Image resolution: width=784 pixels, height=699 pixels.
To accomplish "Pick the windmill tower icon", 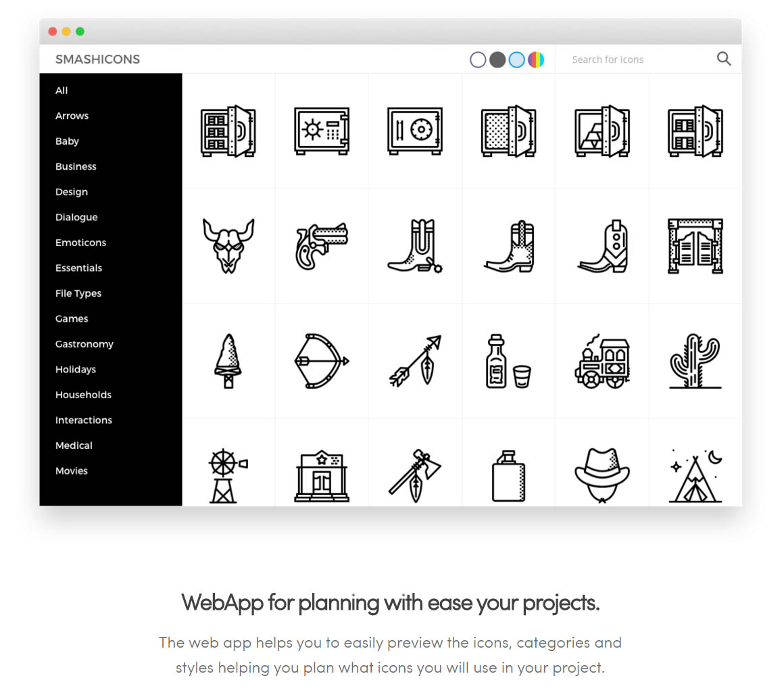I will point(228,475).
